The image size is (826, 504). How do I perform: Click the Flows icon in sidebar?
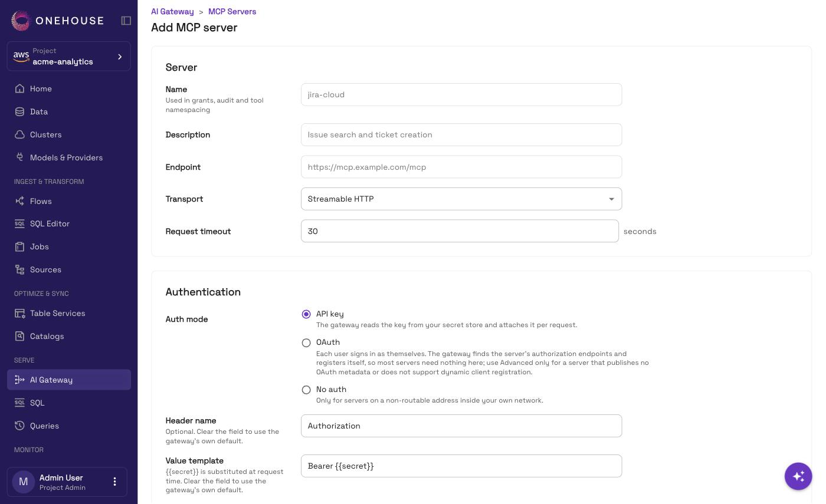[x=19, y=201]
